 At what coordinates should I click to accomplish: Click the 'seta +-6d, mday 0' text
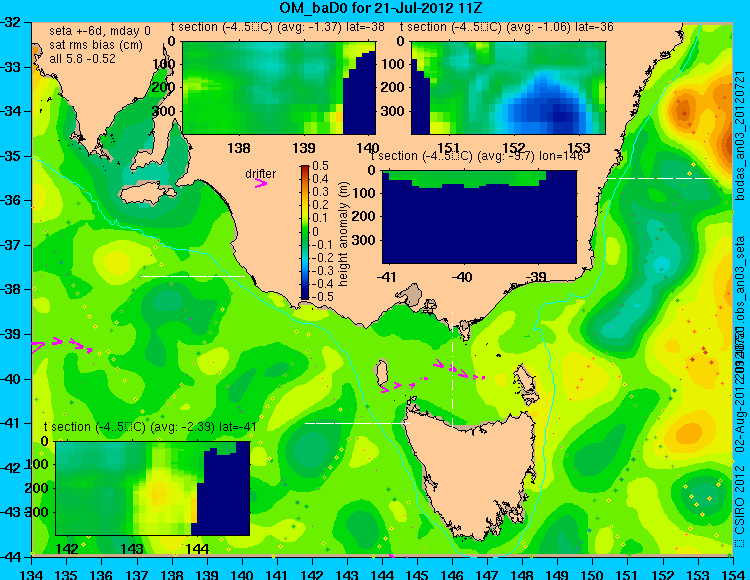[99, 31]
